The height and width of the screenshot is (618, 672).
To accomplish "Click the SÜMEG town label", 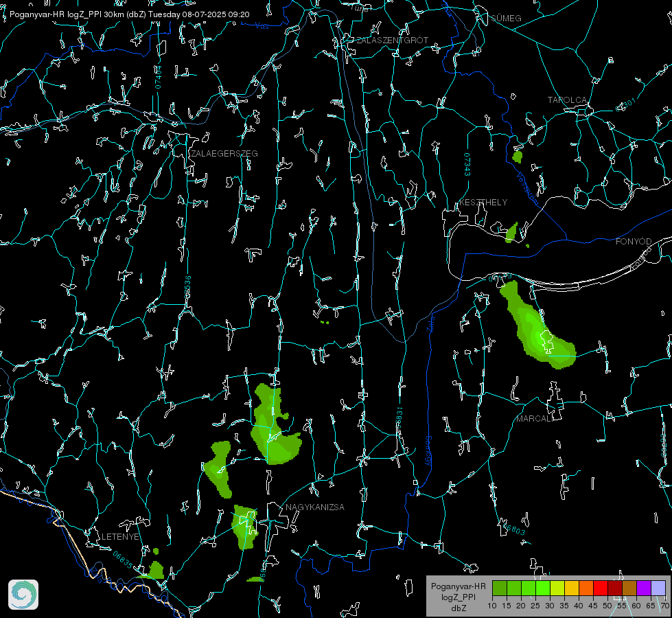I will coord(506,19).
